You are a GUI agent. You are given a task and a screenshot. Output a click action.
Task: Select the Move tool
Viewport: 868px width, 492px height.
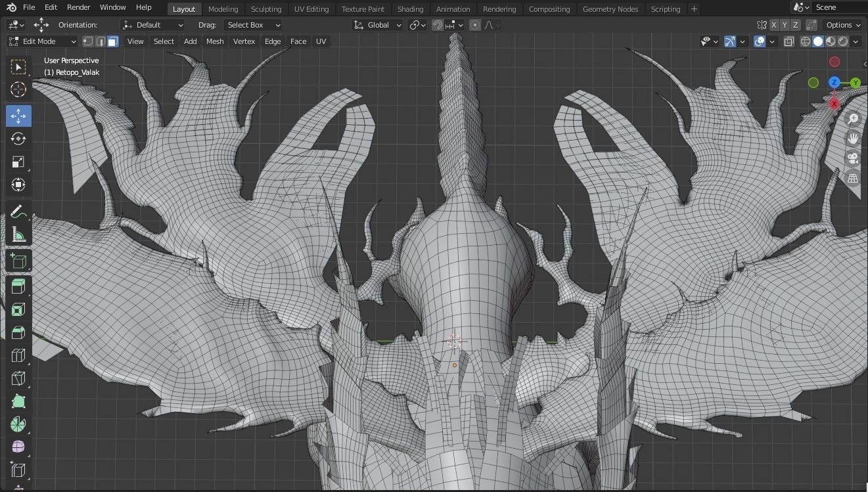(18, 116)
